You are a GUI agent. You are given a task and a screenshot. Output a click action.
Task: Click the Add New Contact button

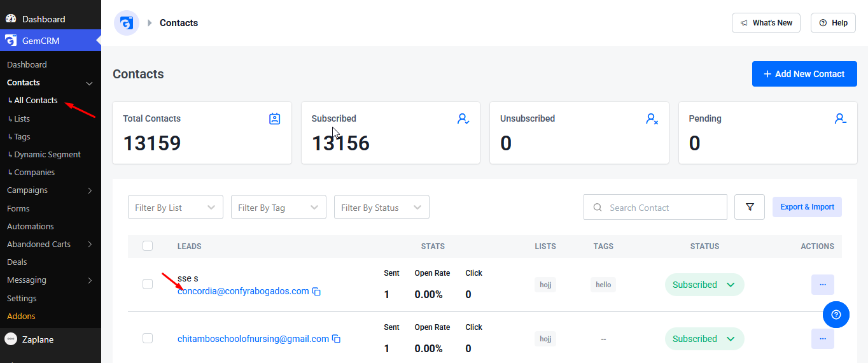pos(804,74)
